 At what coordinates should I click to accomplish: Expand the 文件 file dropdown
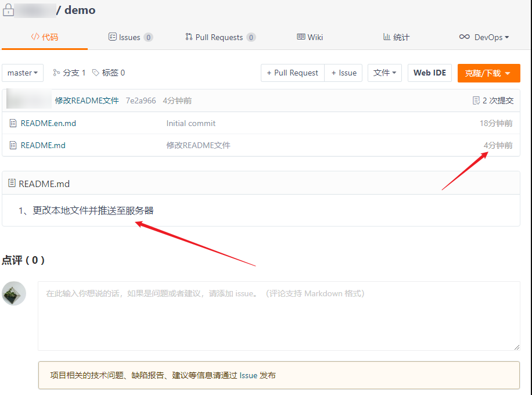click(384, 73)
